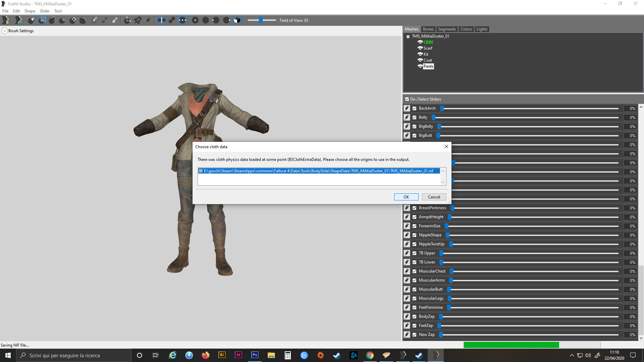Select the Inflate brush tool
Viewport: 644px width, 362px height.
click(x=52, y=20)
